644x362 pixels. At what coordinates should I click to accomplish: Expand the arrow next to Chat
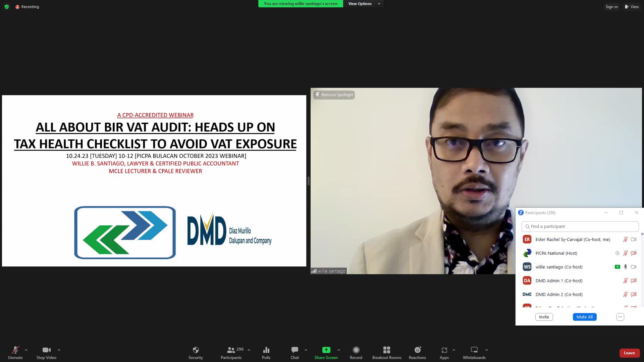point(306,350)
